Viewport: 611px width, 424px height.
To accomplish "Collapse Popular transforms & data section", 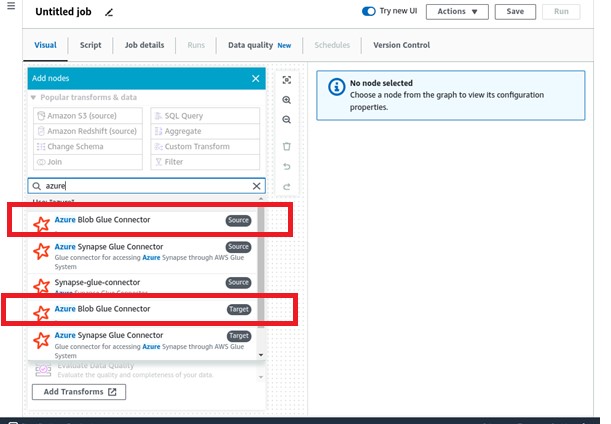I will coord(34,97).
